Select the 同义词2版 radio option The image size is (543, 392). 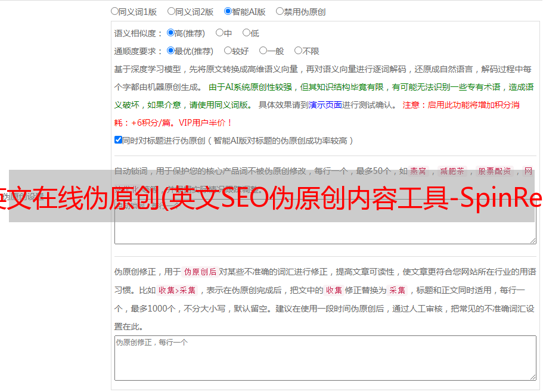[x=172, y=11]
